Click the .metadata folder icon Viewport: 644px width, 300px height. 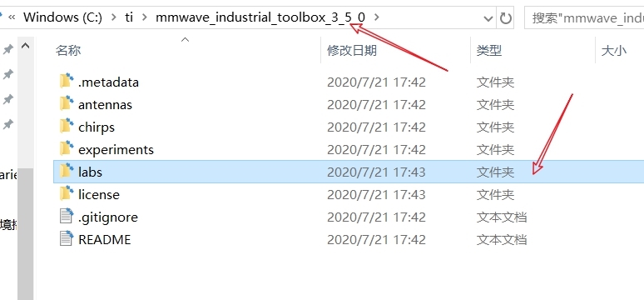point(67,81)
